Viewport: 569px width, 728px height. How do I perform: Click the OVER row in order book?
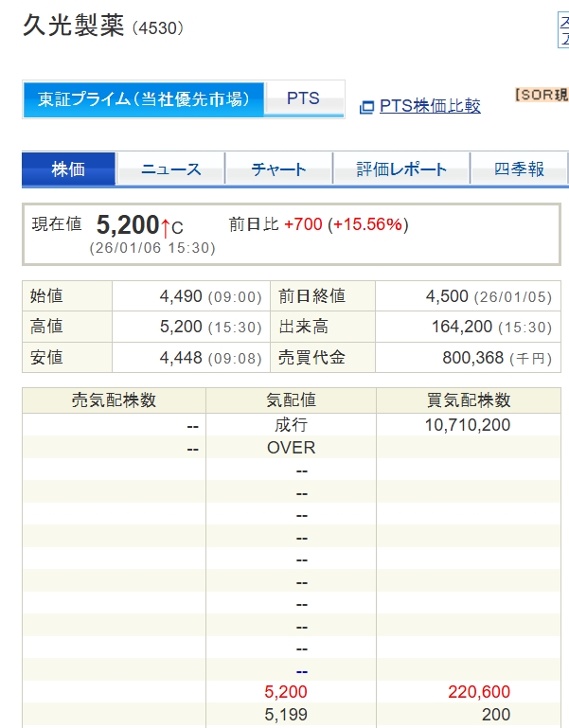292,448
